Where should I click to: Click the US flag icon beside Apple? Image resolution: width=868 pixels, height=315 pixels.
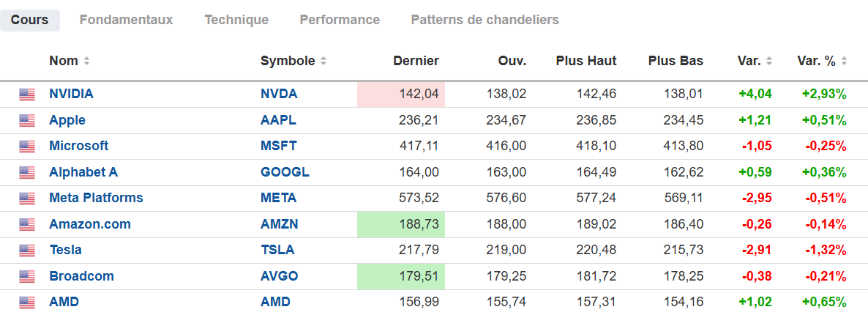pyautogui.click(x=27, y=120)
